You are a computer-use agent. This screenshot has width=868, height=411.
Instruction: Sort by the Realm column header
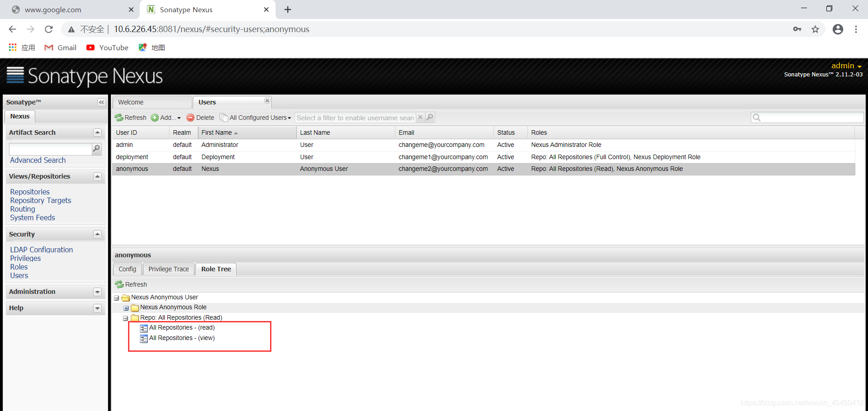click(x=183, y=132)
